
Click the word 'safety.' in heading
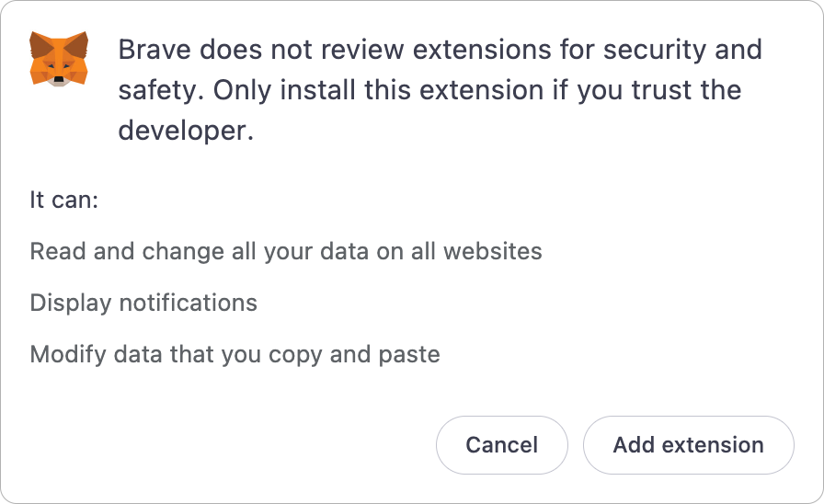pos(161,90)
